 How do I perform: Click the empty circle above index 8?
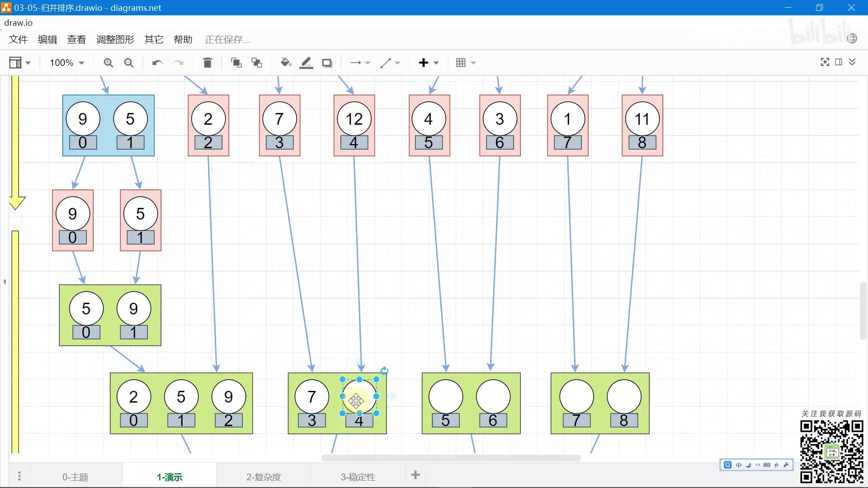[x=624, y=397]
